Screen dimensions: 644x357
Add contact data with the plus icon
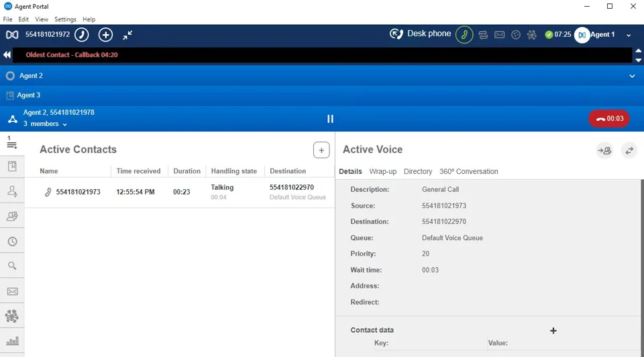[x=553, y=331]
